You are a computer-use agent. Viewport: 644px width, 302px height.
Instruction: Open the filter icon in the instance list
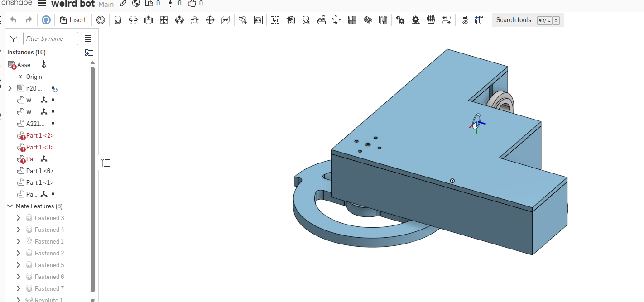point(14,39)
